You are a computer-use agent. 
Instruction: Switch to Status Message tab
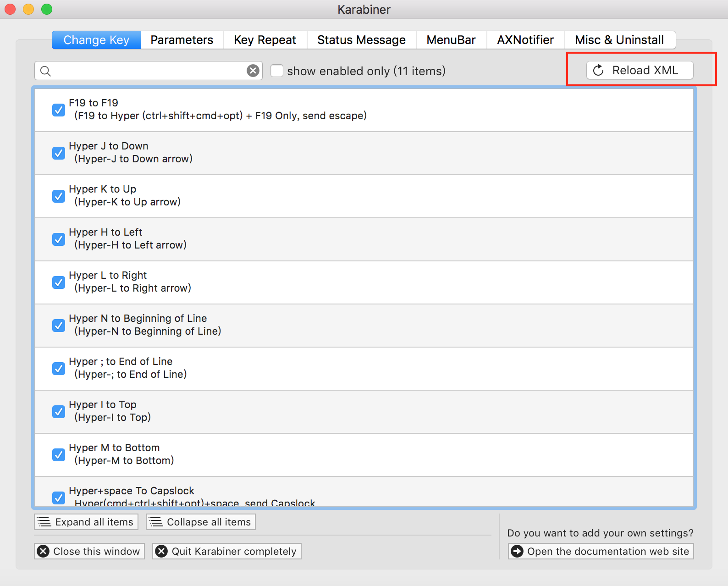click(x=361, y=40)
